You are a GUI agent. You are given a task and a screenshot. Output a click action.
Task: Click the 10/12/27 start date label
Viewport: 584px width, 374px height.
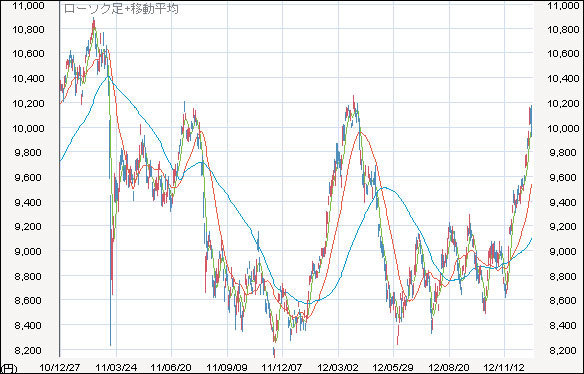[x=60, y=368]
